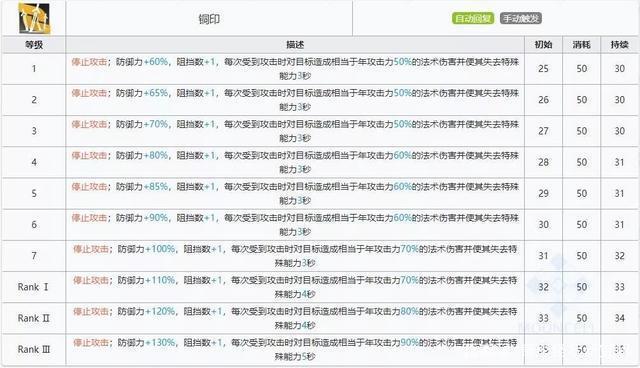This screenshot has width=640, height=368.
Task: Click the green 自动回复 tag
Action: coord(473,18)
